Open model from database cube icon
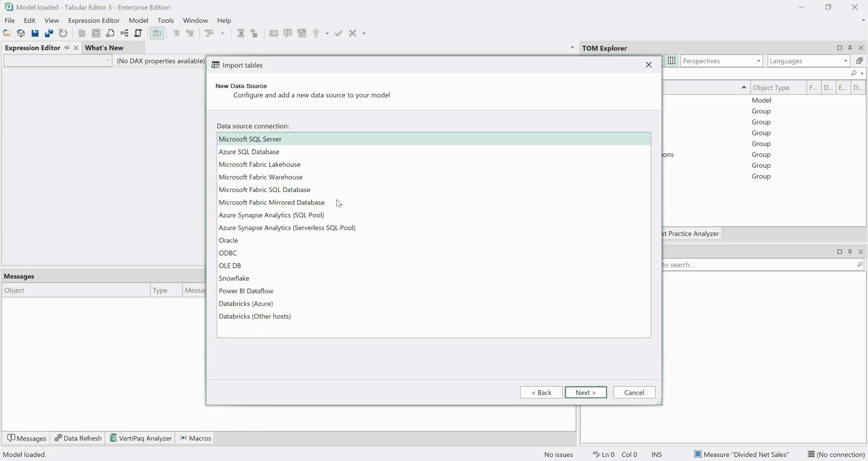 (21, 33)
